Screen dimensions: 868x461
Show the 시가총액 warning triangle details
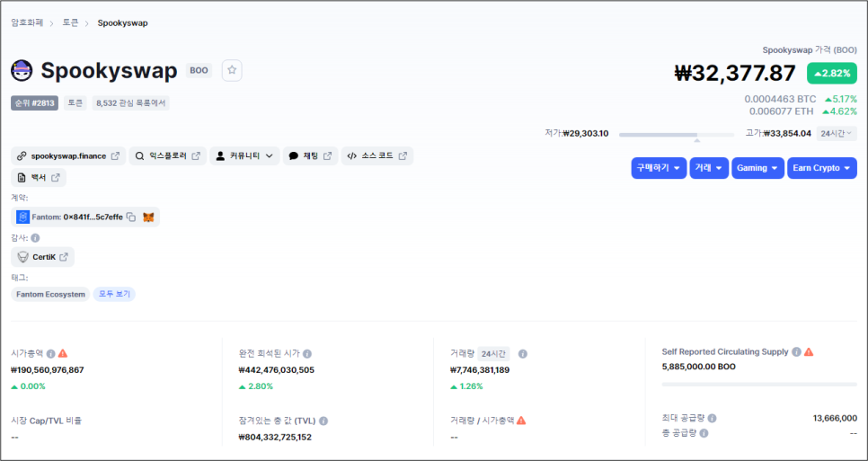(63, 353)
